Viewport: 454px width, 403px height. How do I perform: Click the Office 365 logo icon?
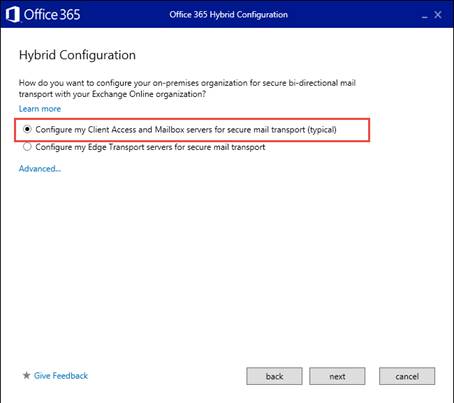coord(13,15)
